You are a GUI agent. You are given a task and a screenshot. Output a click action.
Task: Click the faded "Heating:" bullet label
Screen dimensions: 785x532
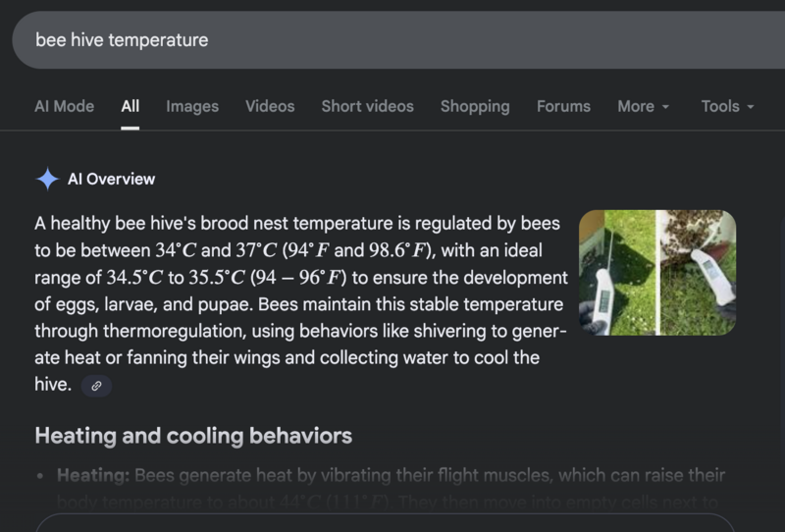(x=93, y=476)
